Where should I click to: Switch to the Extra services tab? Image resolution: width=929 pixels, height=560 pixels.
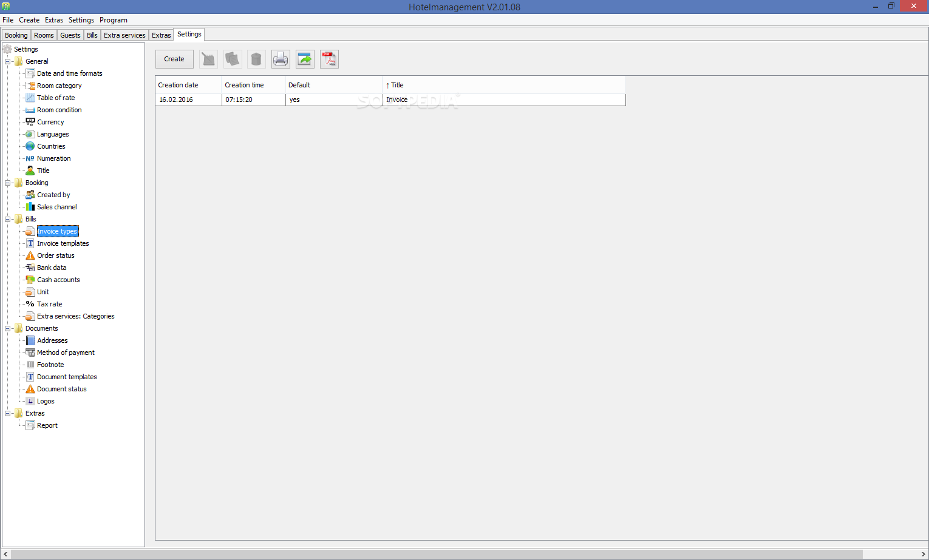coord(124,35)
